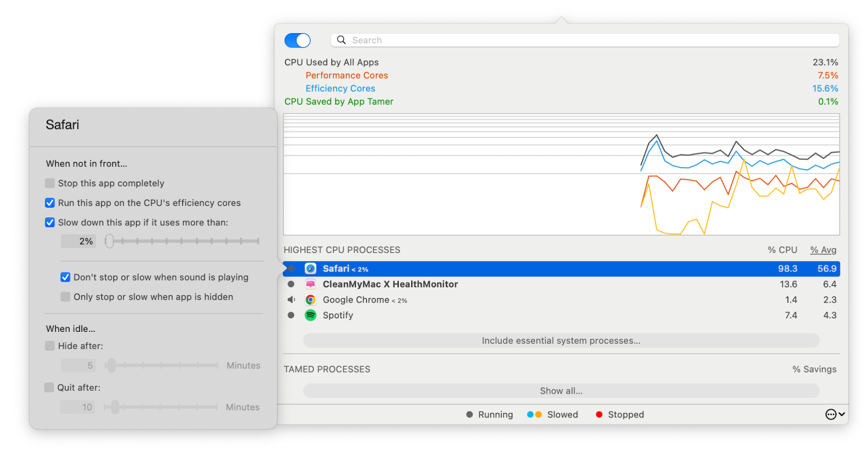Select the Safari process row
The width and height of the screenshot is (868, 462).
(561, 268)
